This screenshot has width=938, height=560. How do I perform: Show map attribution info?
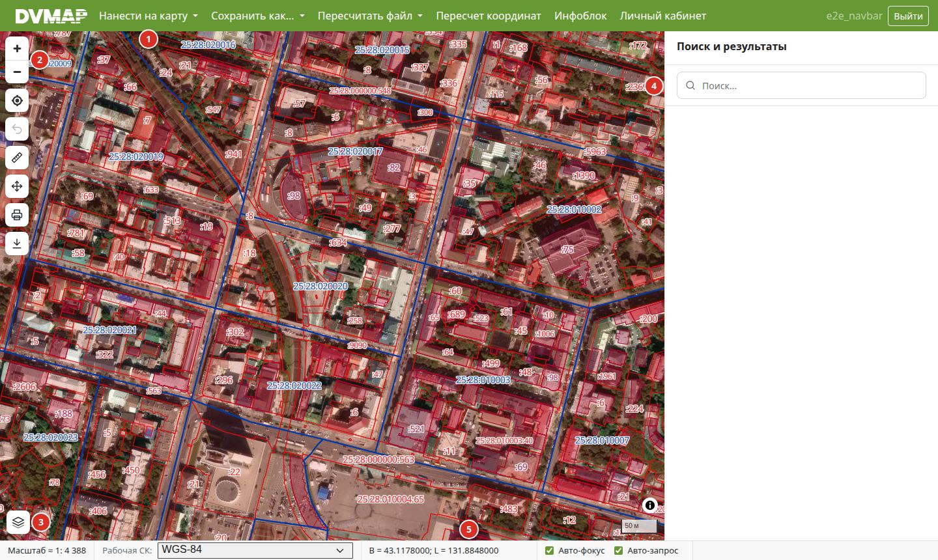point(649,505)
